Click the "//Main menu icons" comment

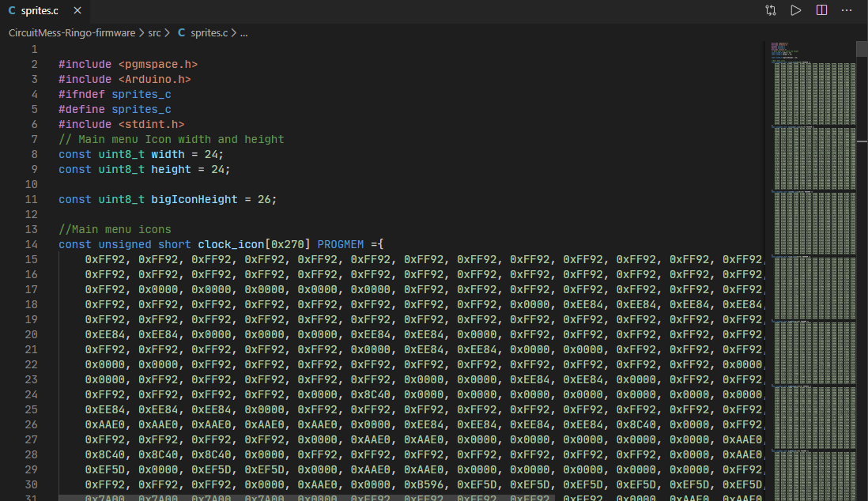(115, 229)
